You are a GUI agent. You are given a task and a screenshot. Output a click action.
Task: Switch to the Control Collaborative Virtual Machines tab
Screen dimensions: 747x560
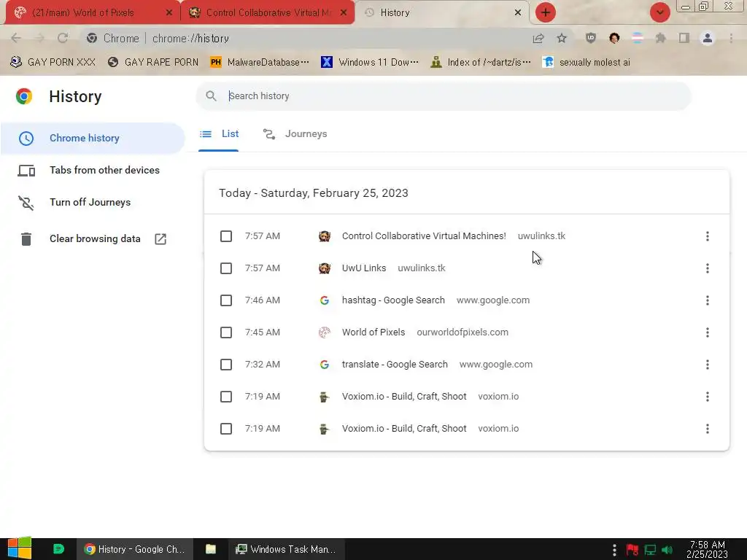click(x=268, y=12)
